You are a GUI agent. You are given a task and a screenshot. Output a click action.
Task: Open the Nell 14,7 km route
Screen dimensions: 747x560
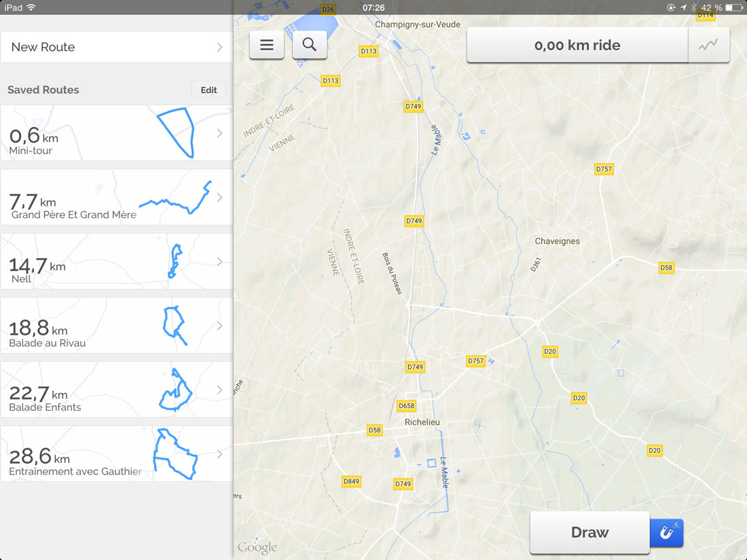point(117,261)
